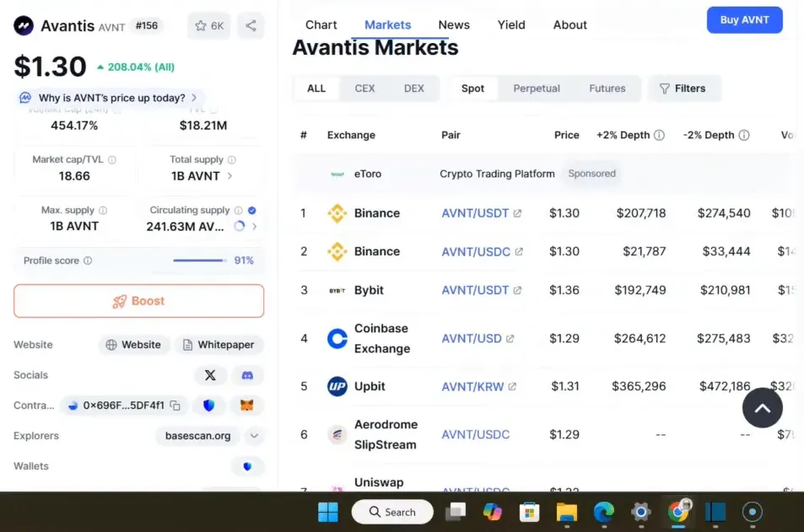Open Discord social icon
Viewport: 804px width, 532px height.
click(x=247, y=375)
